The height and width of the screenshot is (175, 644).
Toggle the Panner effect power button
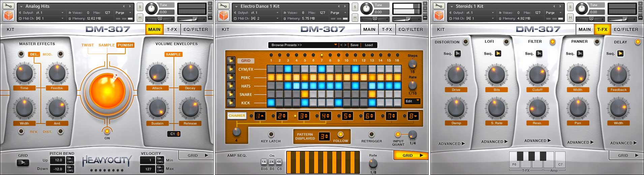point(597,42)
